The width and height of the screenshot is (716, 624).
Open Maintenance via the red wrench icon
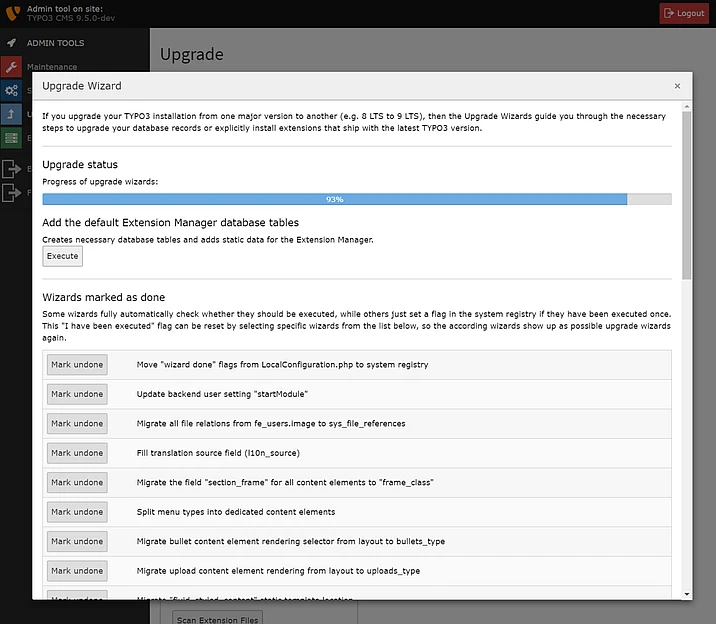tap(11, 67)
